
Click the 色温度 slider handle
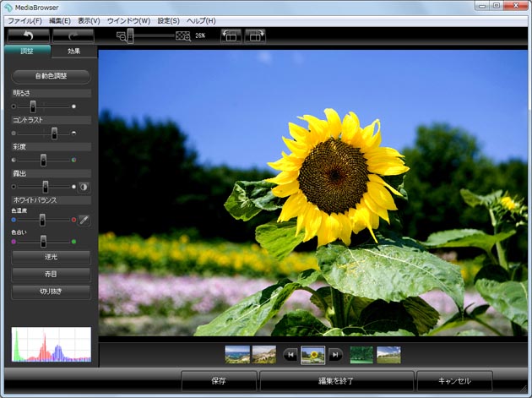42,220
